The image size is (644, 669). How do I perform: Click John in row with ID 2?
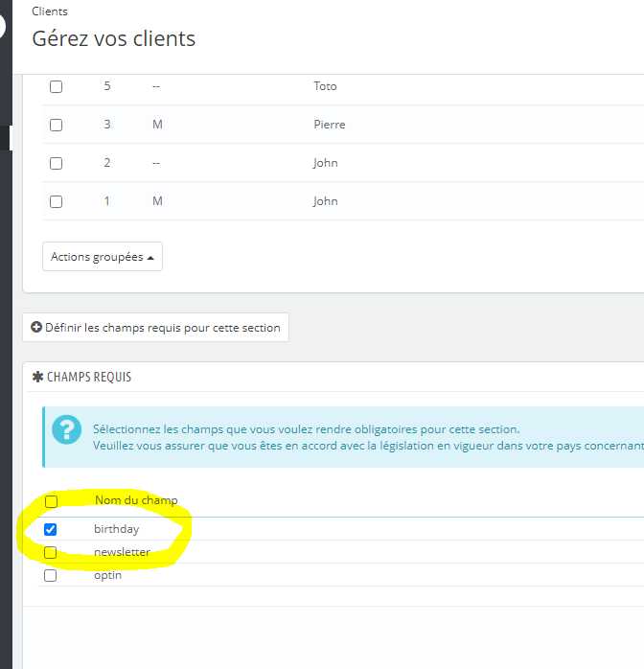[326, 163]
